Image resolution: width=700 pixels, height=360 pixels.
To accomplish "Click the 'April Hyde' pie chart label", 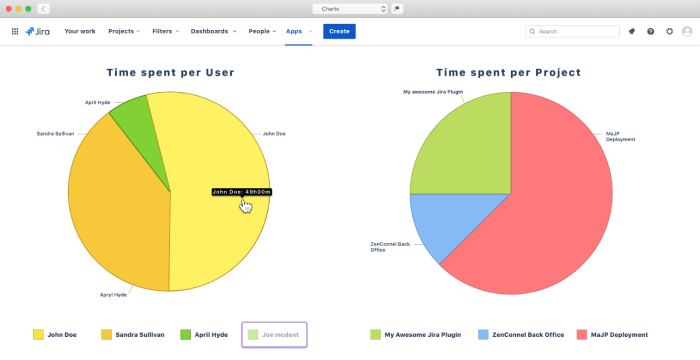I will (x=98, y=102).
